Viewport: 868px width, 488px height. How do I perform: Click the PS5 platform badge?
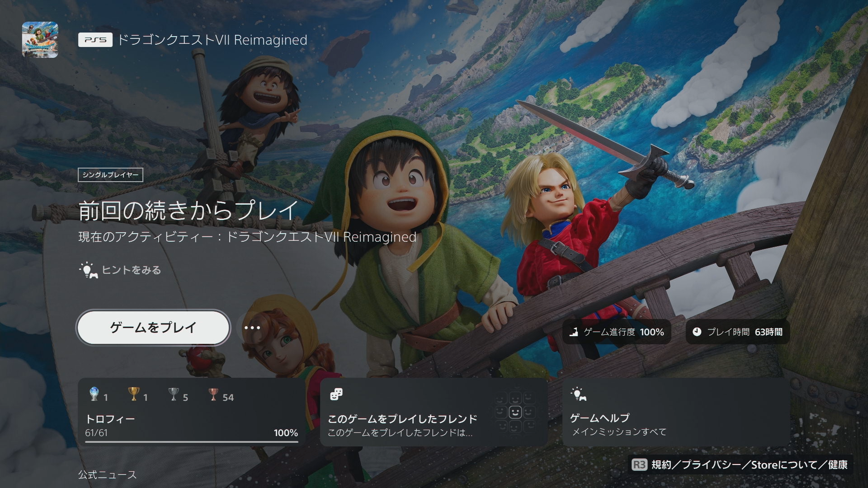coord(95,40)
